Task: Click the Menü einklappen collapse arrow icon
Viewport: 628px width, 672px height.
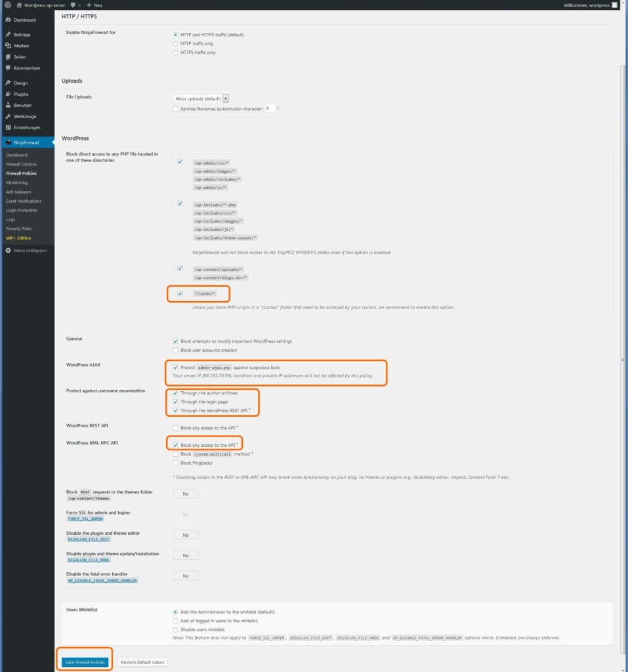Action: [x=8, y=250]
